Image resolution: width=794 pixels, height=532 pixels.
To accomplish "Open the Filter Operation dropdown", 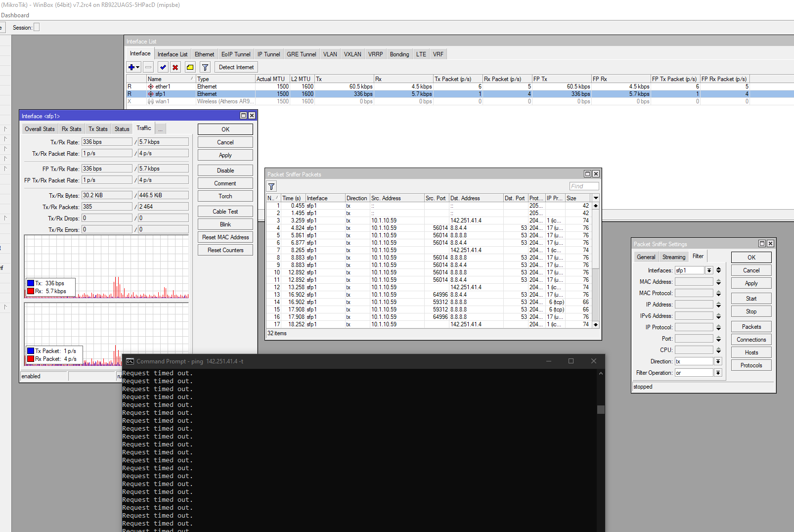I will [718, 373].
